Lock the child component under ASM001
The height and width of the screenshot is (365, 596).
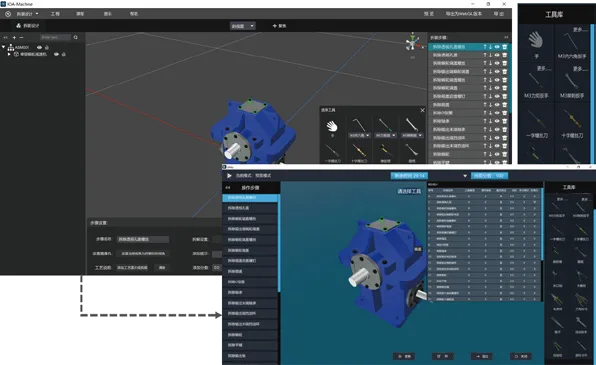pyautogui.click(x=63, y=54)
